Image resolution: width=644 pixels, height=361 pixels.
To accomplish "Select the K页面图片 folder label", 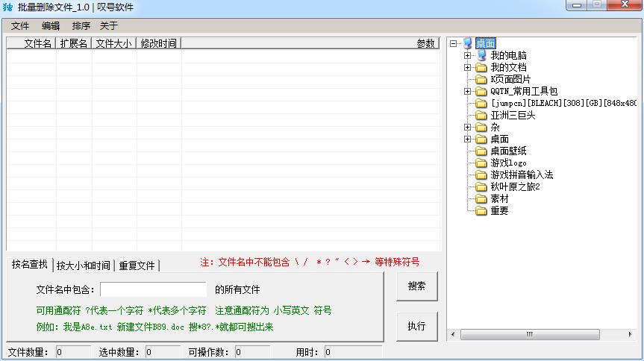I will [x=510, y=79].
